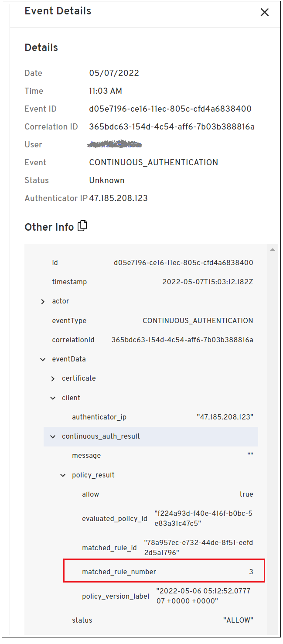Collapse the continuous_auth_result row
This screenshot has height=644, width=283.
pos(53,436)
